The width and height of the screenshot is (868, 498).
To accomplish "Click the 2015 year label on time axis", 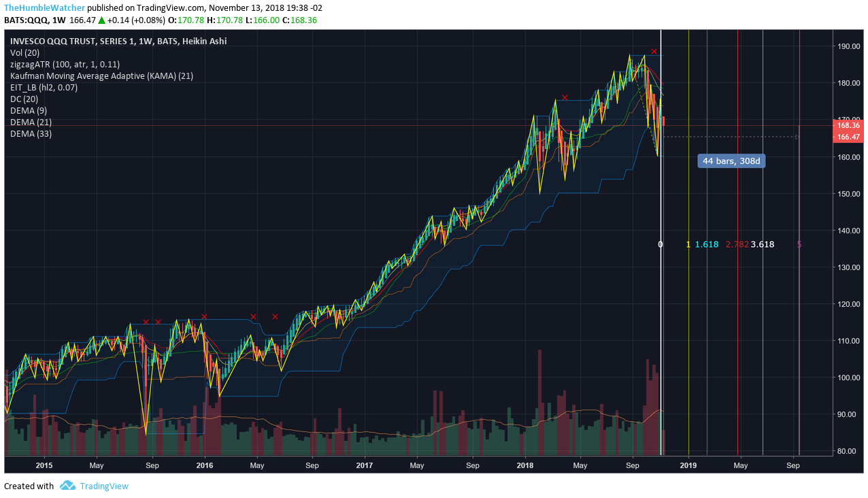I will pos(44,466).
